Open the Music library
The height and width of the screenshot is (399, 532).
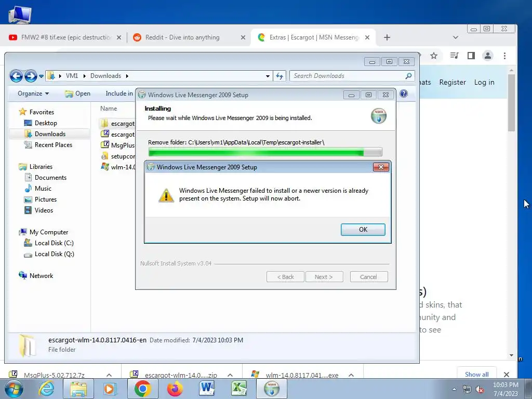click(37, 188)
